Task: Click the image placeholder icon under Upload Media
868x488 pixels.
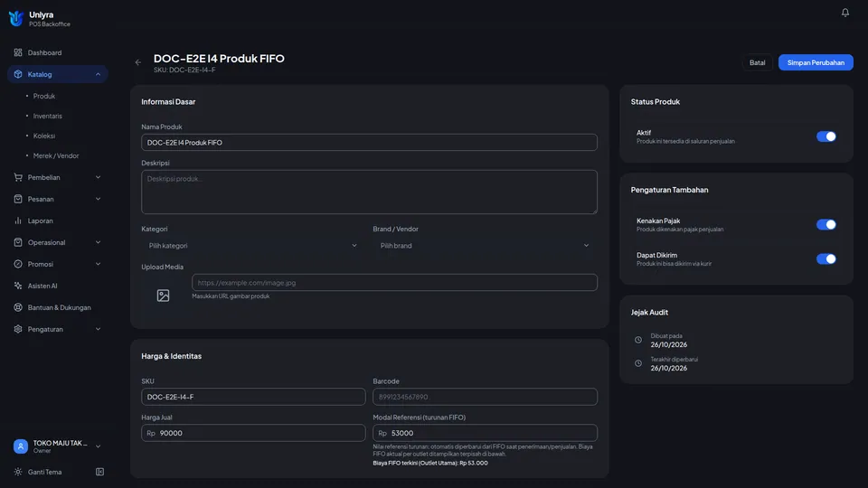Action: [163, 296]
